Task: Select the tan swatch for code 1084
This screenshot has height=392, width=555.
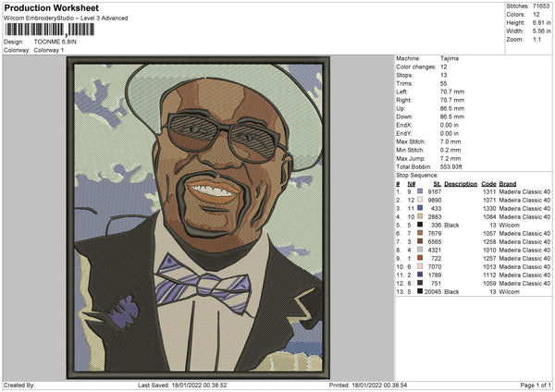Action: [420, 216]
